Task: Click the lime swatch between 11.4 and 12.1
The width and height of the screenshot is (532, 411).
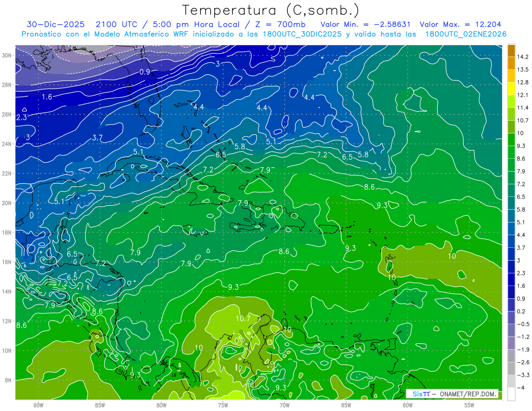Action: (511, 101)
